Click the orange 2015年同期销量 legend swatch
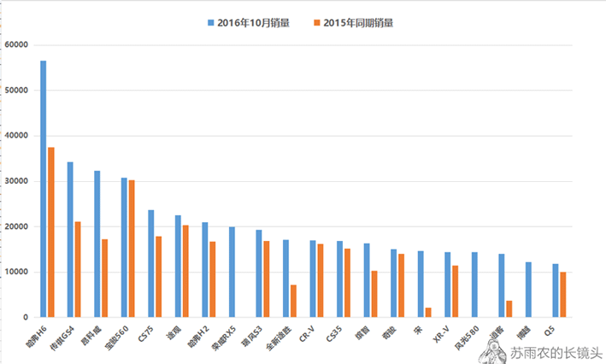The width and height of the screenshot is (606, 364). (x=317, y=23)
